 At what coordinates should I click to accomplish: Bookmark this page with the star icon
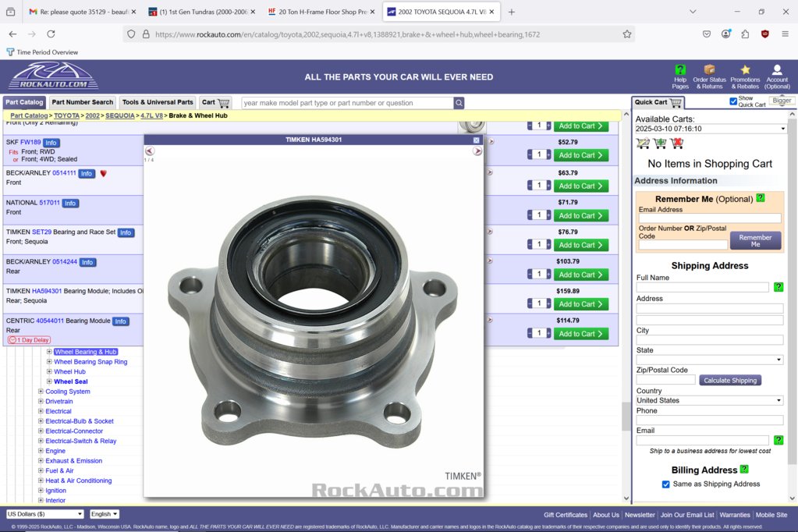[x=627, y=34]
